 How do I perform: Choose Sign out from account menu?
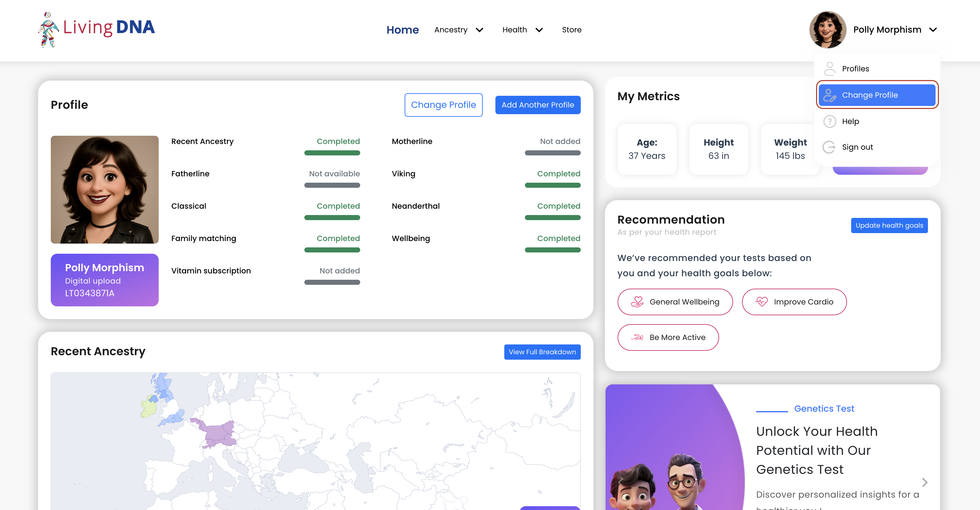point(877,147)
